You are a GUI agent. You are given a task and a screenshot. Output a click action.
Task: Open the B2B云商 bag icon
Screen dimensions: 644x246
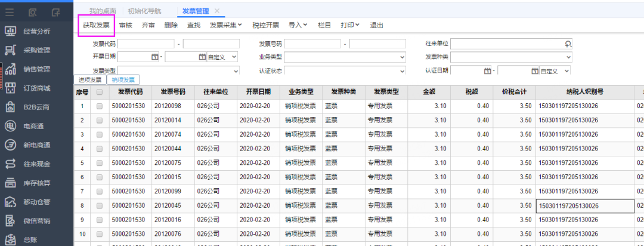pyautogui.click(x=10, y=107)
